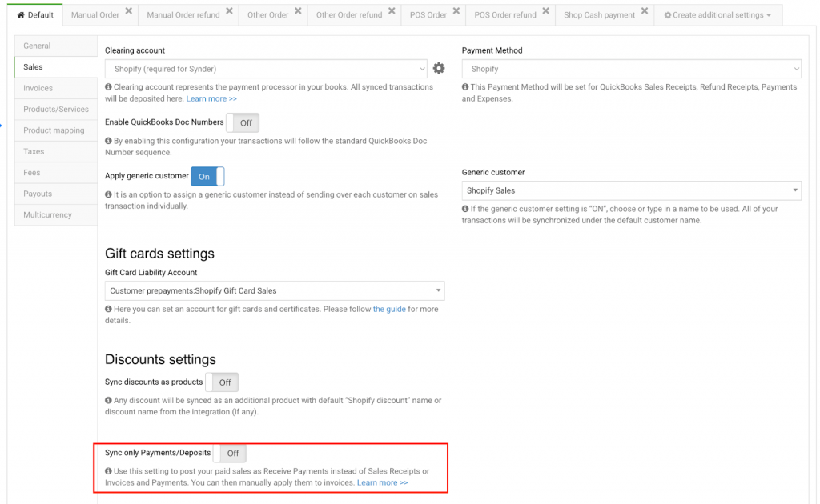Close the POS Order tab with X
This screenshot has width=820, height=504.
coord(456,11)
